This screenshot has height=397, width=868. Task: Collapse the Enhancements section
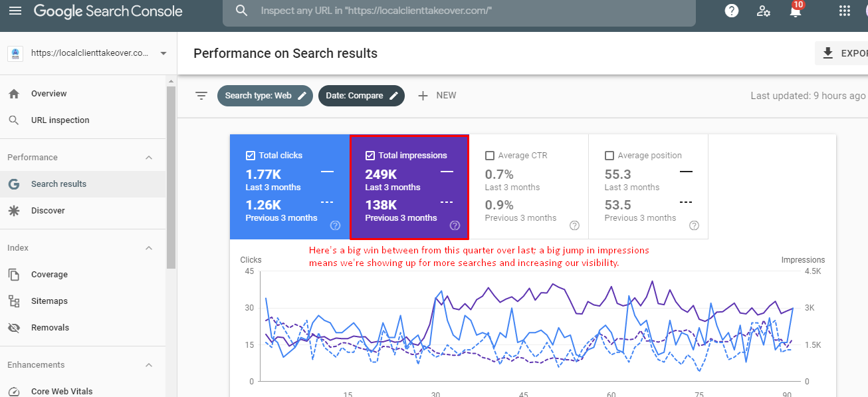tap(149, 365)
